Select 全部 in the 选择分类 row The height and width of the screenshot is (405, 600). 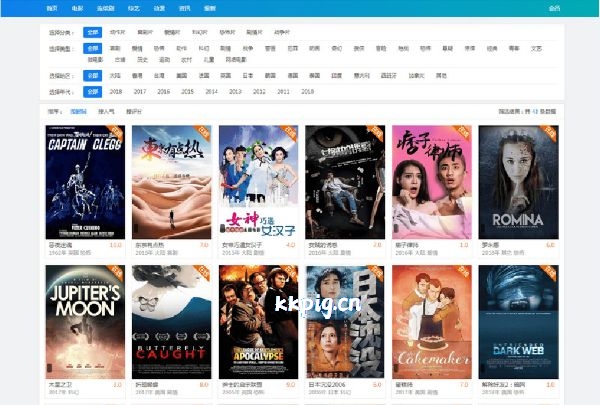pos(93,32)
